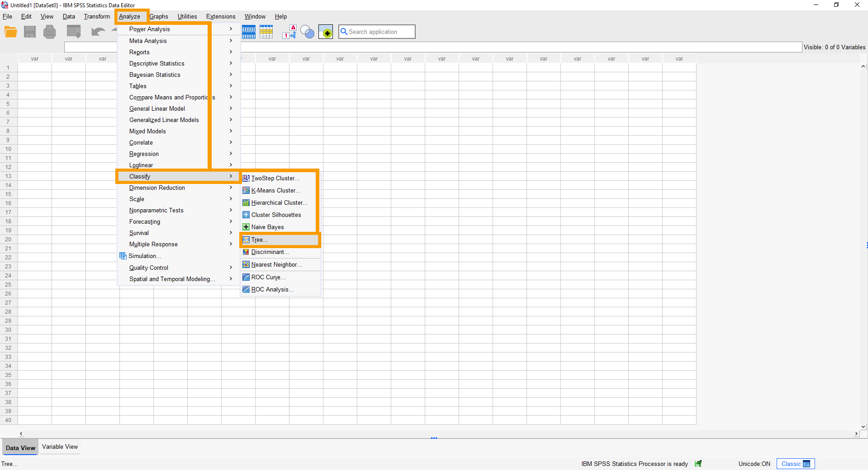
Task: Select row header 1
Action: tap(9, 68)
